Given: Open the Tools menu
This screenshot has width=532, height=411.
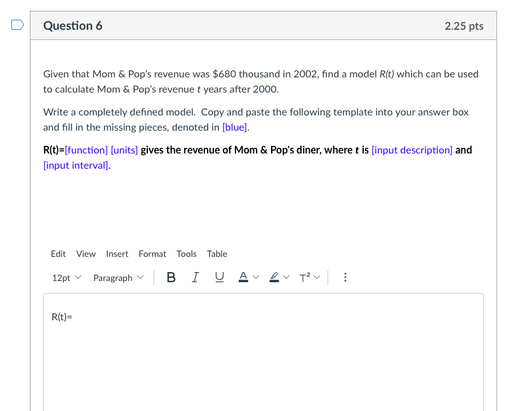Looking at the screenshot, I should point(186,254).
